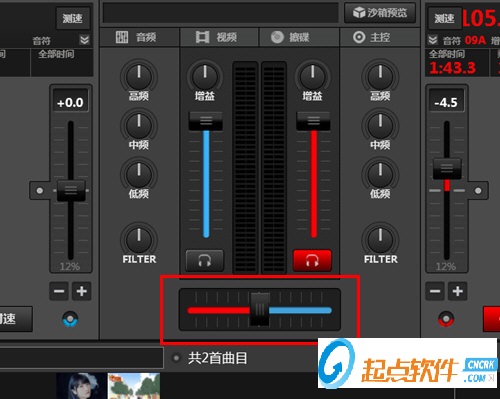500x399 pixels.
Task: Click the left deck pitch slider handle
Action: tap(71, 191)
